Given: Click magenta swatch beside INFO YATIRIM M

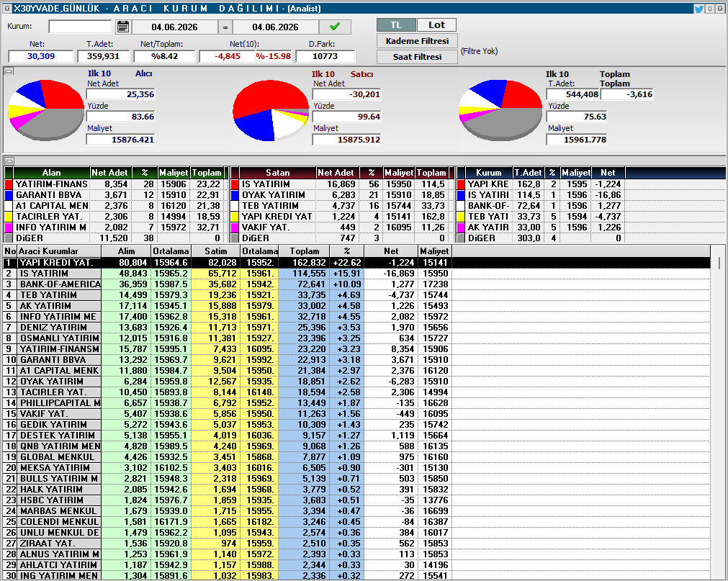Looking at the screenshot, I should pyautogui.click(x=9, y=228).
